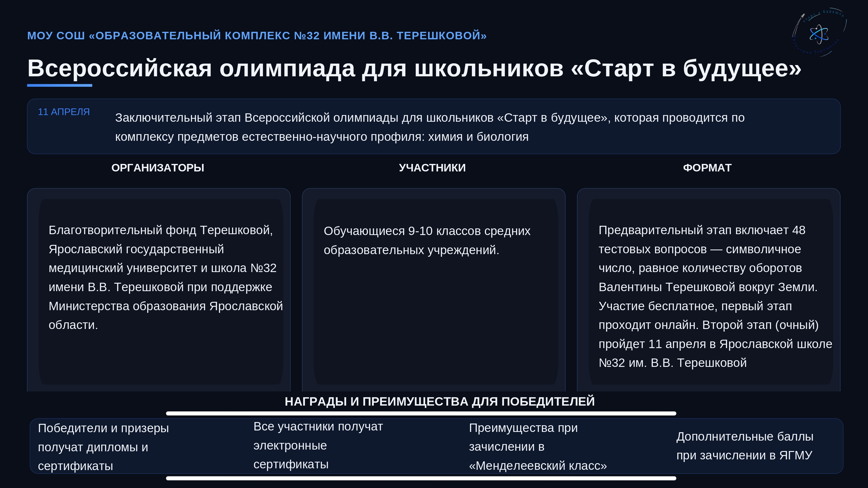Click the ЯГМУ additional points item
The image size is (868, 488).
tap(744, 446)
